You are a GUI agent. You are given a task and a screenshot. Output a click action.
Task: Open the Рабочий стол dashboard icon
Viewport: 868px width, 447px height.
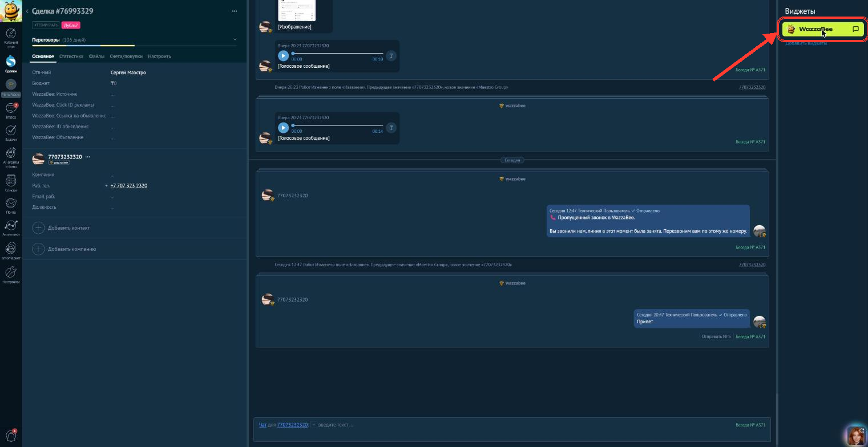(x=11, y=37)
